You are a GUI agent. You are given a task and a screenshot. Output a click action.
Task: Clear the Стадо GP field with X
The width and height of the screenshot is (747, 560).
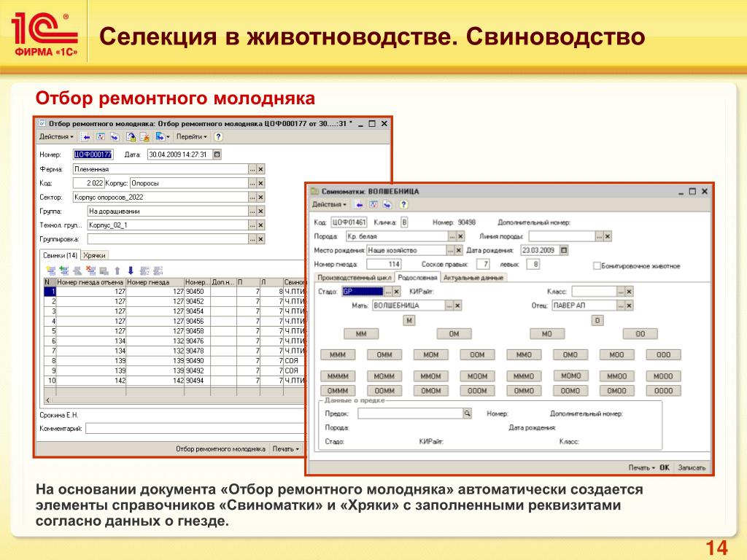point(396,292)
